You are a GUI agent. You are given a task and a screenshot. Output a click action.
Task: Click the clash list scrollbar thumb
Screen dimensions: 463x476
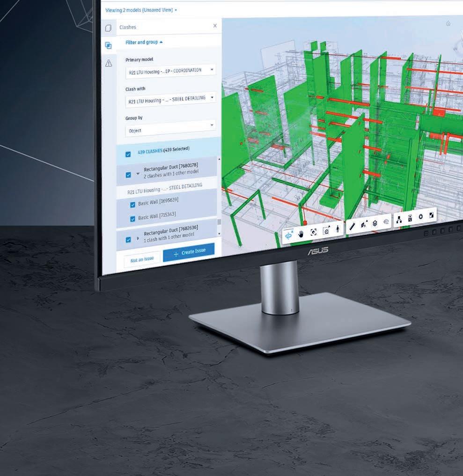coord(219,222)
